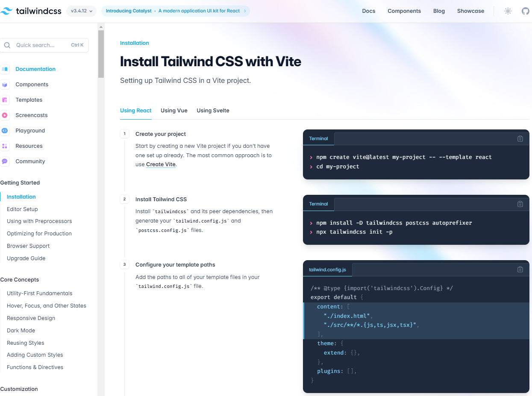The width and height of the screenshot is (532, 396).
Task: Click the Playground code icon
Action: (x=5, y=131)
